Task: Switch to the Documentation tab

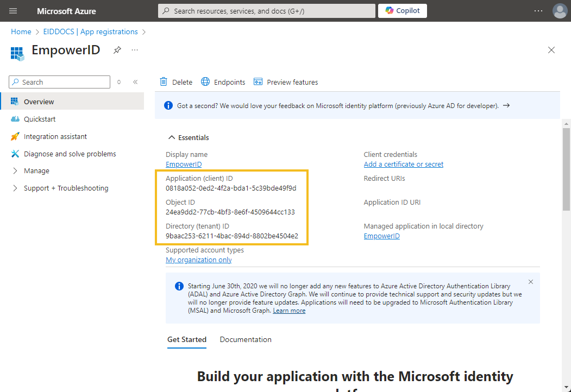Action: point(246,339)
